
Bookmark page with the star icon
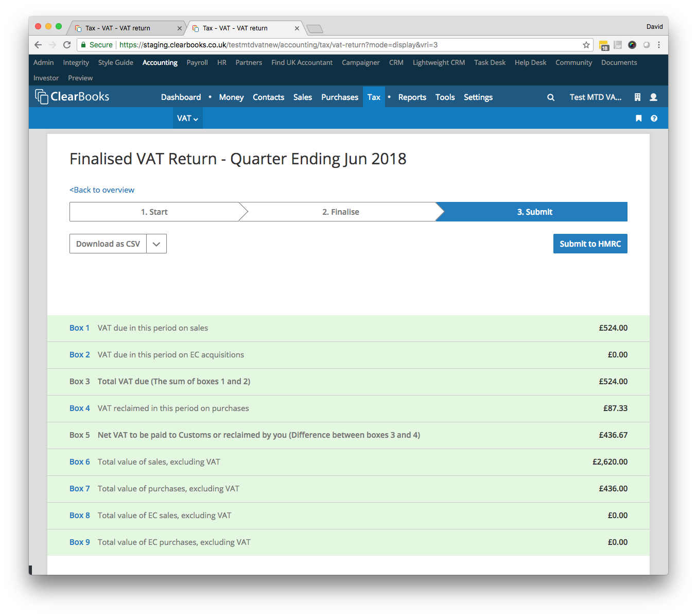586,45
